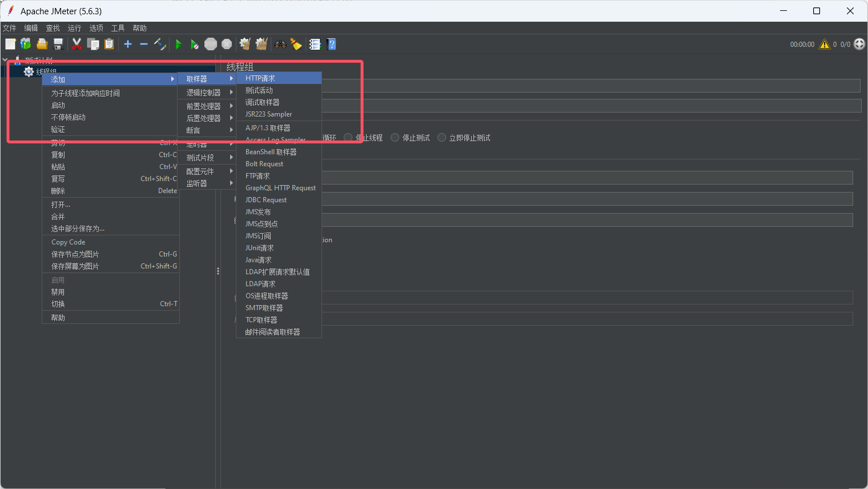Click the Help question mark icon
This screenshot has width=868, height=489.
pos(331,44)
